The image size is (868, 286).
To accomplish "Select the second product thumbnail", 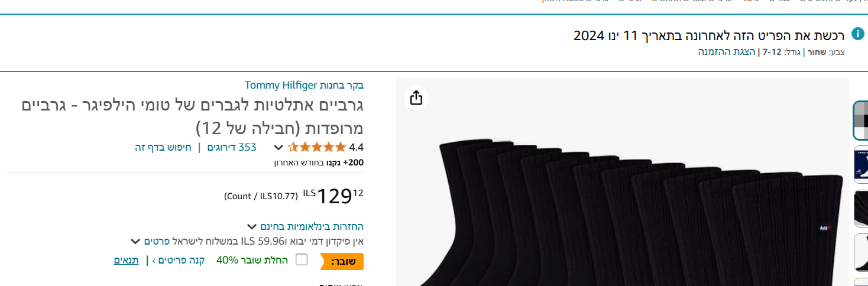I will click(x=861, y=165).
